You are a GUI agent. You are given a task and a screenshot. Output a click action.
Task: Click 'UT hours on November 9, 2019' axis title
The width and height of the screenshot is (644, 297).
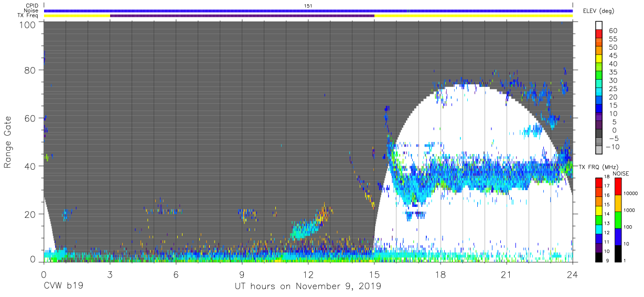(x=307, y=287)
